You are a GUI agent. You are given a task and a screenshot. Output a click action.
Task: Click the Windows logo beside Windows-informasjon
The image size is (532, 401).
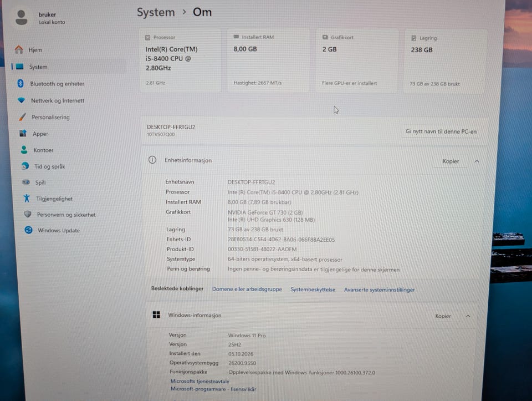(x=156, y=315)
